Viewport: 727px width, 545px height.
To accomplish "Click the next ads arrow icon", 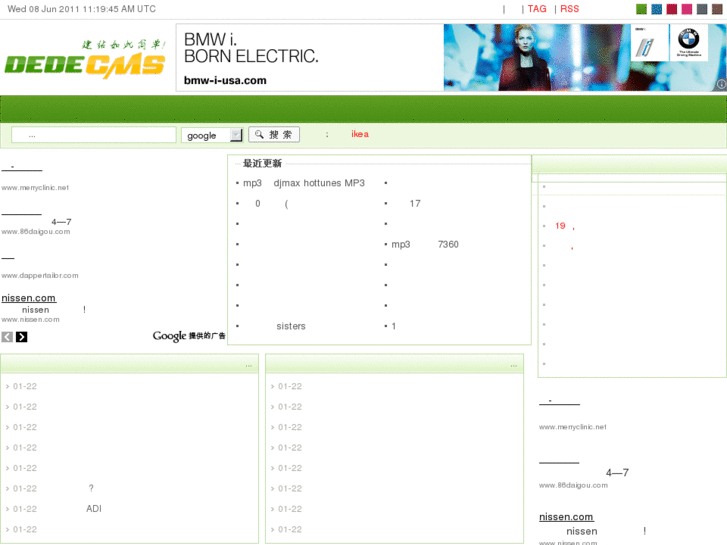I will coord(21,337).
